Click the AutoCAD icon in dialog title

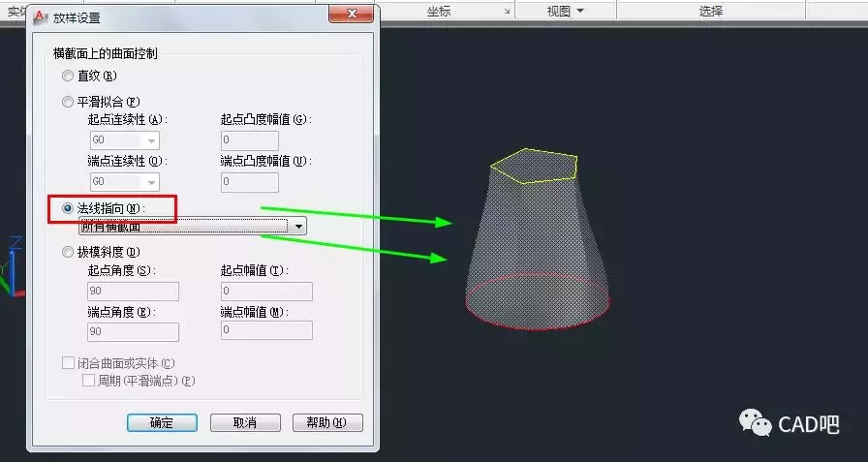(41, 17)
